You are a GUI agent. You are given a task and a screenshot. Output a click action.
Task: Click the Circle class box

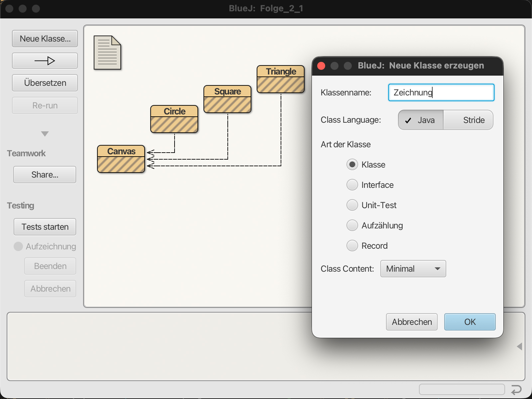(174, 119)
